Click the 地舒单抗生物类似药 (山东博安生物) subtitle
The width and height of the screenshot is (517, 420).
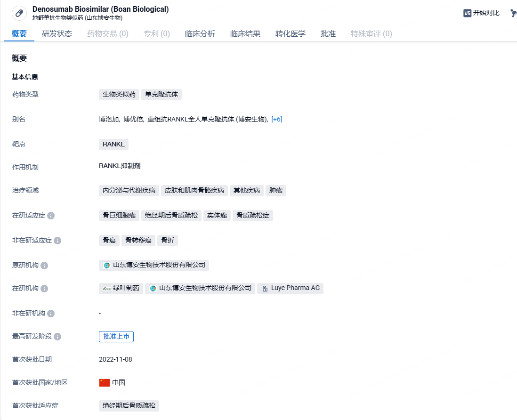coord(78,18)
